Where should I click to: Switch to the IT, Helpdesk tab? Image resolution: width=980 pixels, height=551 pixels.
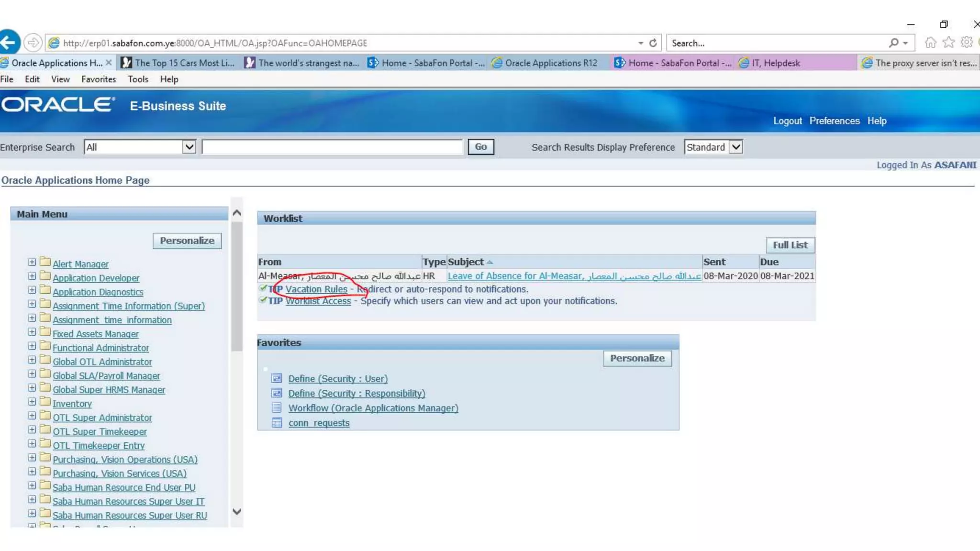tap(775, 63)
